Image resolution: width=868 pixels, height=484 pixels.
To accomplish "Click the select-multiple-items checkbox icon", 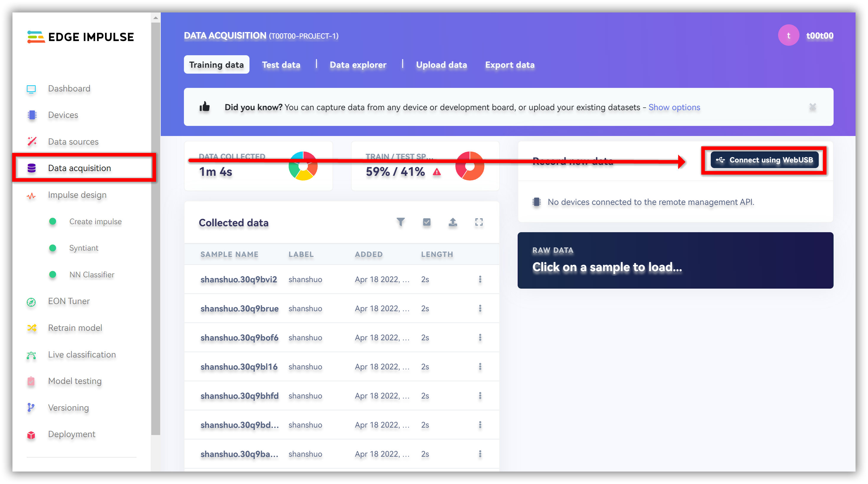I will click(427, 222).
